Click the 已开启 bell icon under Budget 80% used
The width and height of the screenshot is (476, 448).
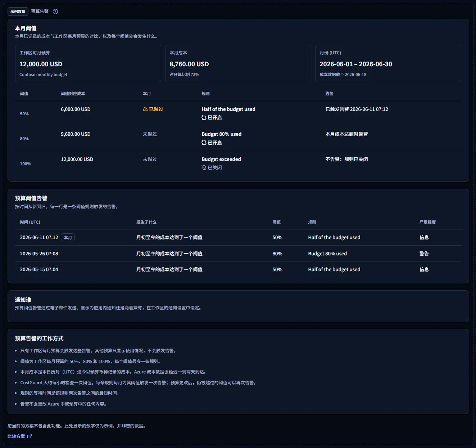click(x=204, y=143)
